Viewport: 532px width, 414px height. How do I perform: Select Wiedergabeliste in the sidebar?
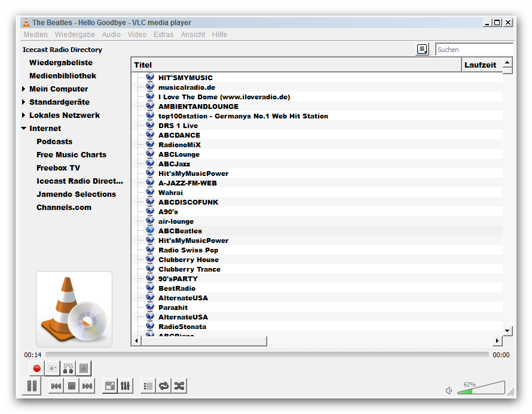click(61, 62)
